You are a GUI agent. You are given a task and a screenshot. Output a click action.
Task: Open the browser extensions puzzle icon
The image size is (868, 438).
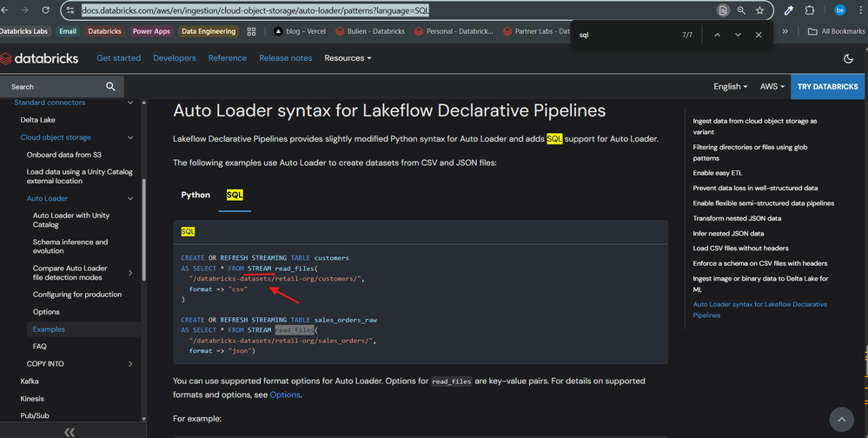(810, 10)
